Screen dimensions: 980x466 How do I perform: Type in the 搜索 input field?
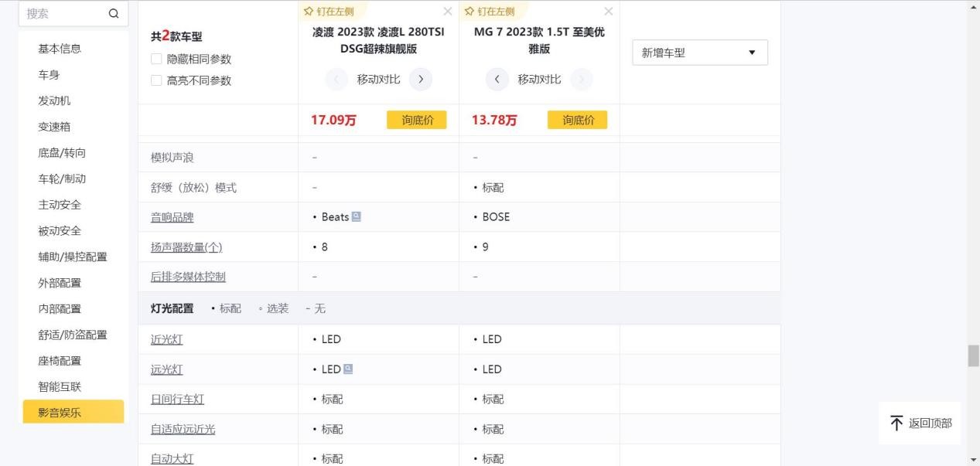coord(62,13)
